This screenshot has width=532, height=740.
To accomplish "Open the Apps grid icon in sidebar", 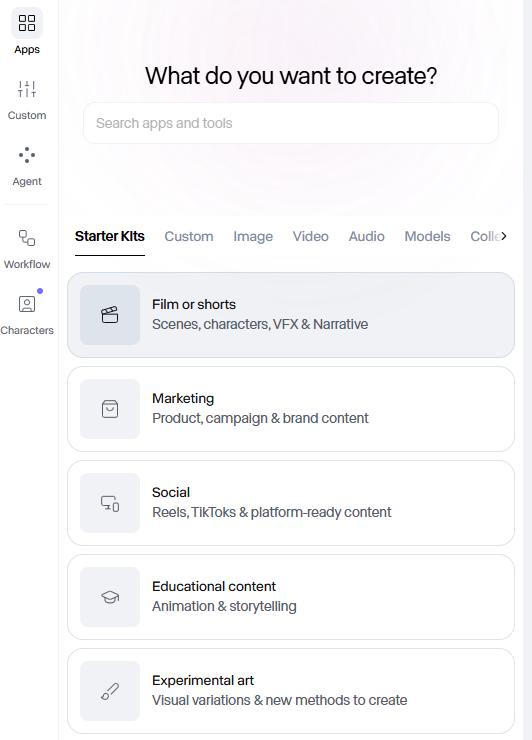I will [27, 23].
